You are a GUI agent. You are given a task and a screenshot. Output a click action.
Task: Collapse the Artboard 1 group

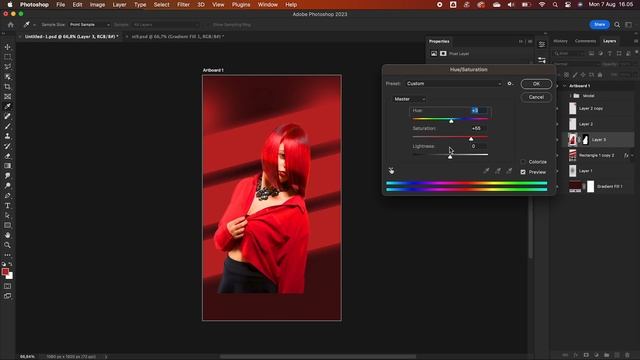[565, 86]
